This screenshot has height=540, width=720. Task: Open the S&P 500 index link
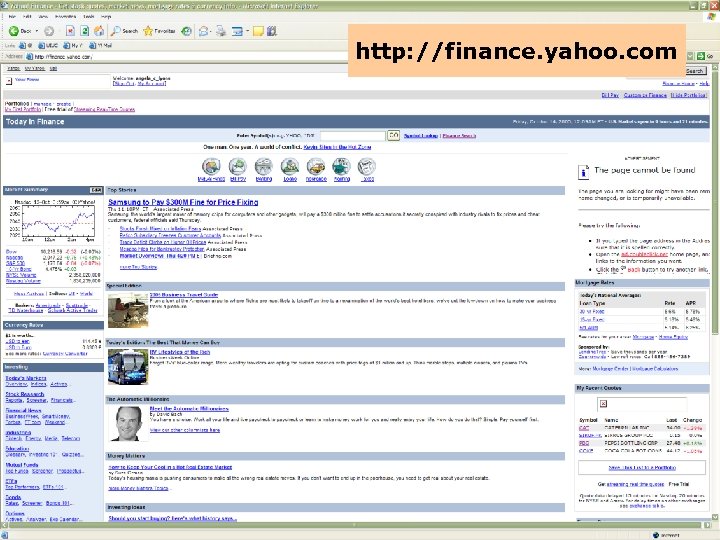pos(15,263)
